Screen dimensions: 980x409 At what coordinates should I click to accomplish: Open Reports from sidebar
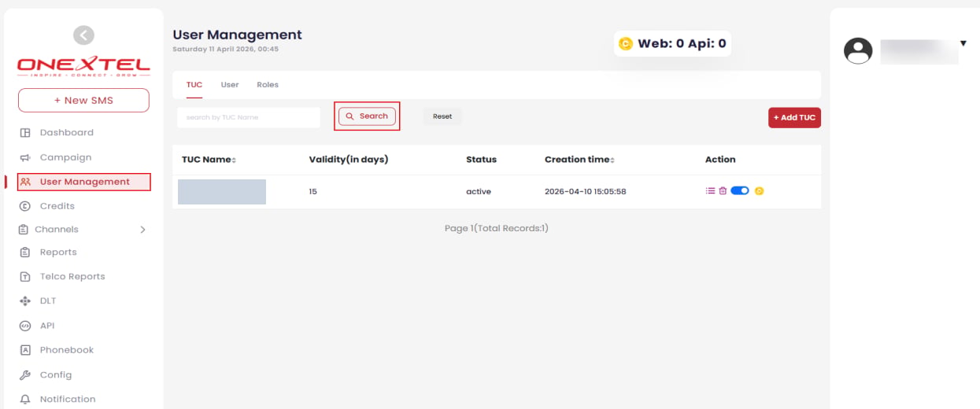58,252
